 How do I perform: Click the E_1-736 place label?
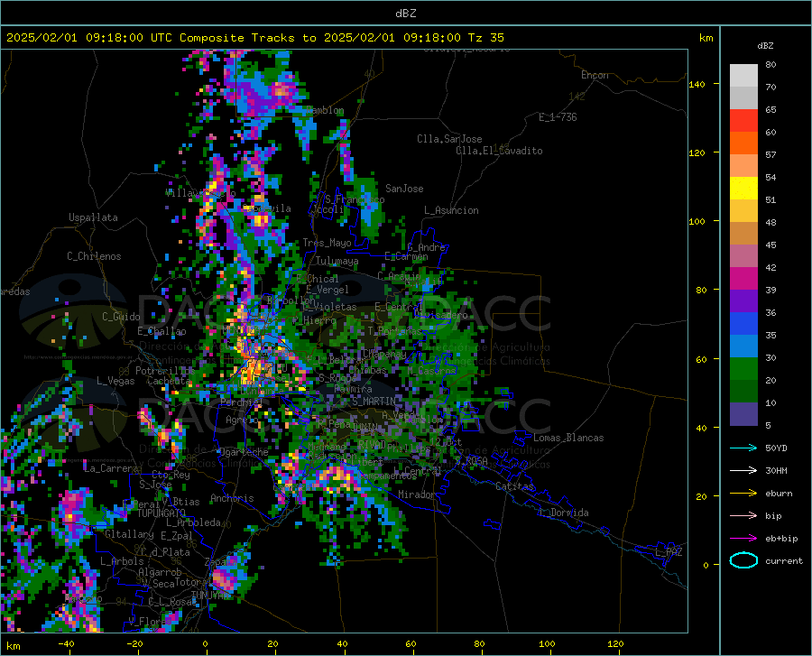pyautogui.click(x=558, y=117)
